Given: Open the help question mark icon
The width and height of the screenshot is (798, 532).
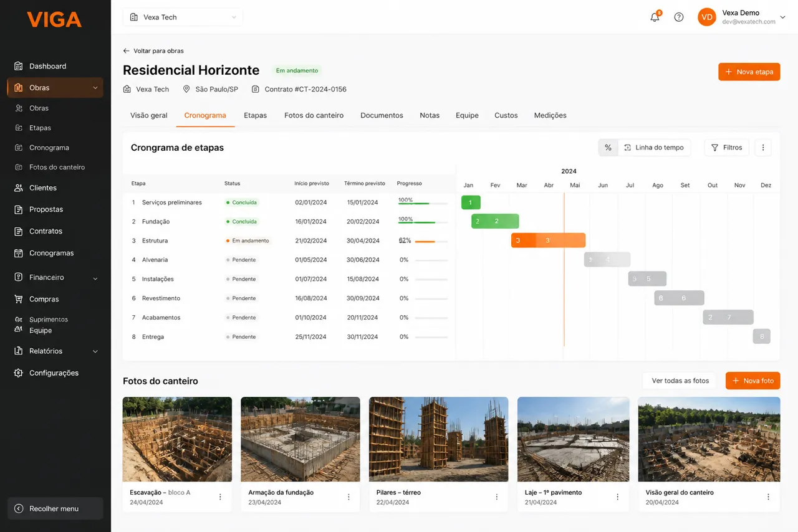Looking at the screenshot, I should click(679, 17).
